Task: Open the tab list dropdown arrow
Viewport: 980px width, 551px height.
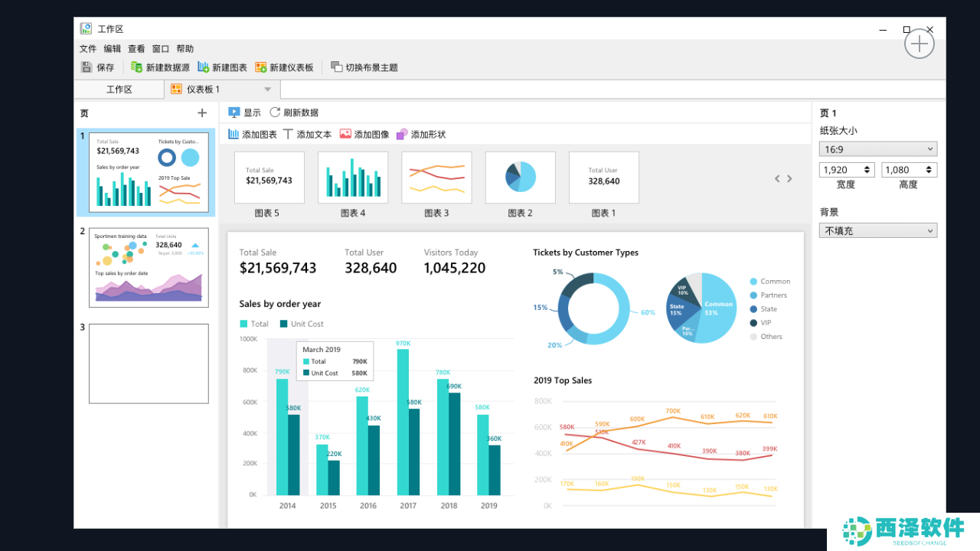Action: click(x=268, y=90)
